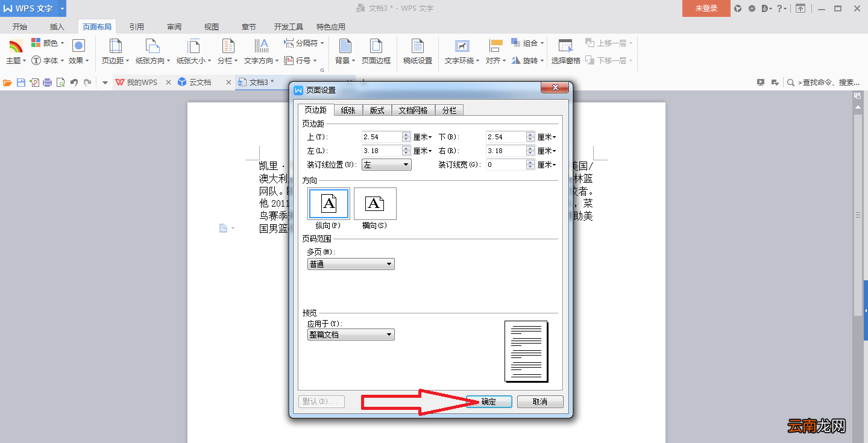The image size is (868, 443).
Task: Click the 对齐 align icon
Action: [x=495, y=46]
